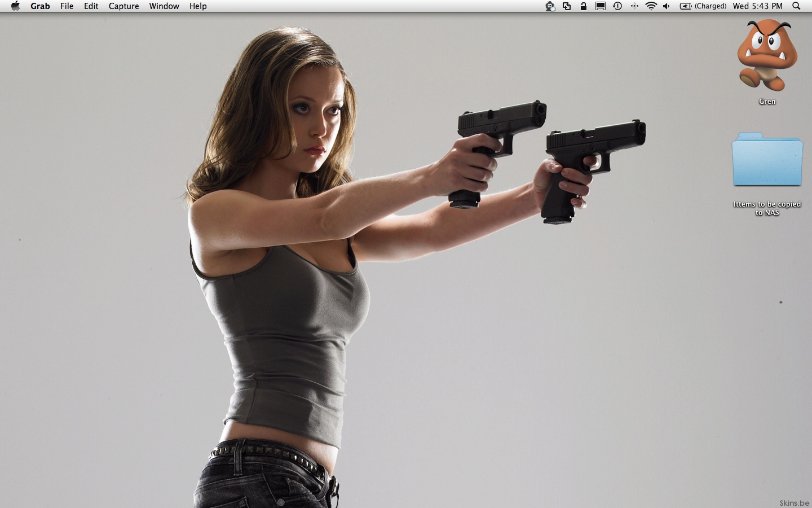The width and height of the screenshot is (812, 508).
Task: Select the Goomba drive icon on desktop
Action: 767,55
